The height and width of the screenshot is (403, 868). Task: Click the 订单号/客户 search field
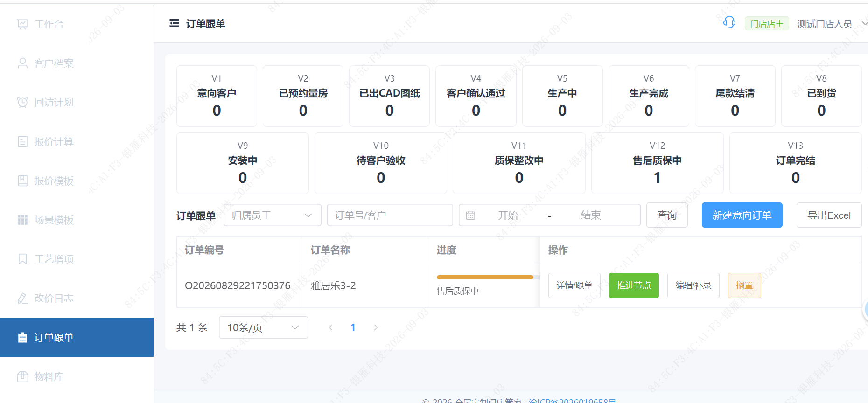coord(390,215)
